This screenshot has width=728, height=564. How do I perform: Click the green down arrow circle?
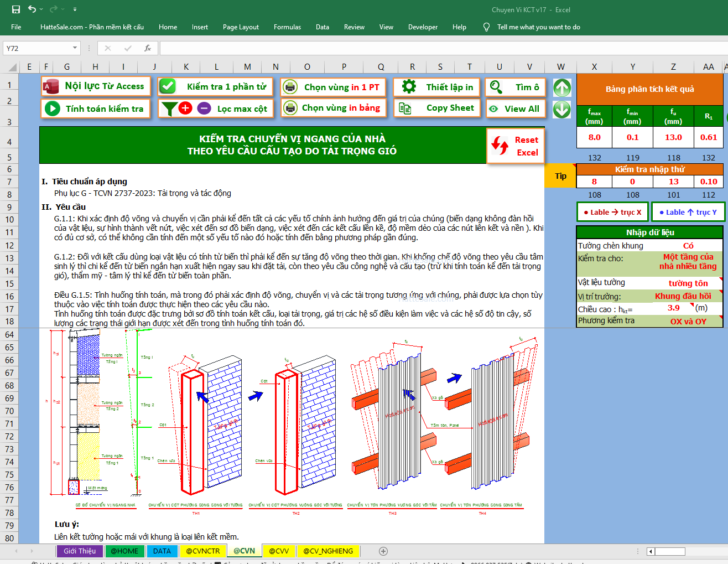562,108
